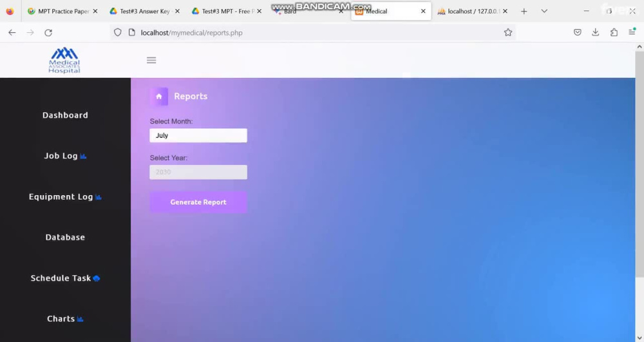Go back with the browser back arrow
Image resolution: width=644 pixels, height=342 pixels.
click(12, 32)
